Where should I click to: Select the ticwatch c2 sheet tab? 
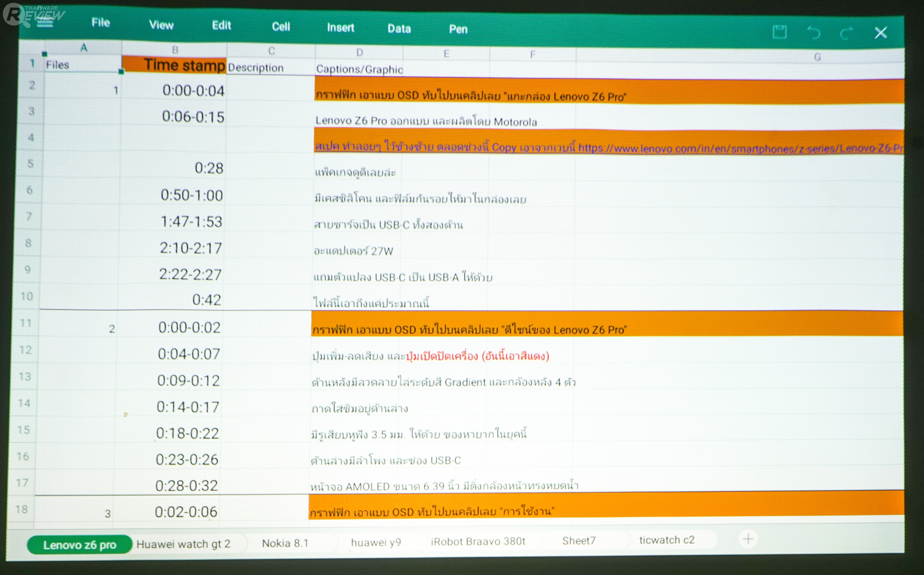(x=667, y=540)
